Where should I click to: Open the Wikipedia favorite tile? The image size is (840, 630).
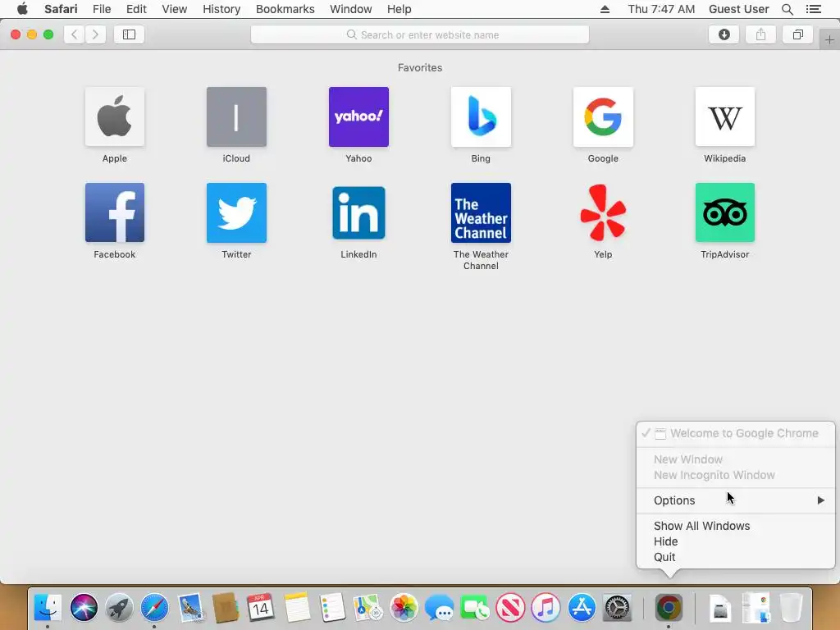[725, 116]
